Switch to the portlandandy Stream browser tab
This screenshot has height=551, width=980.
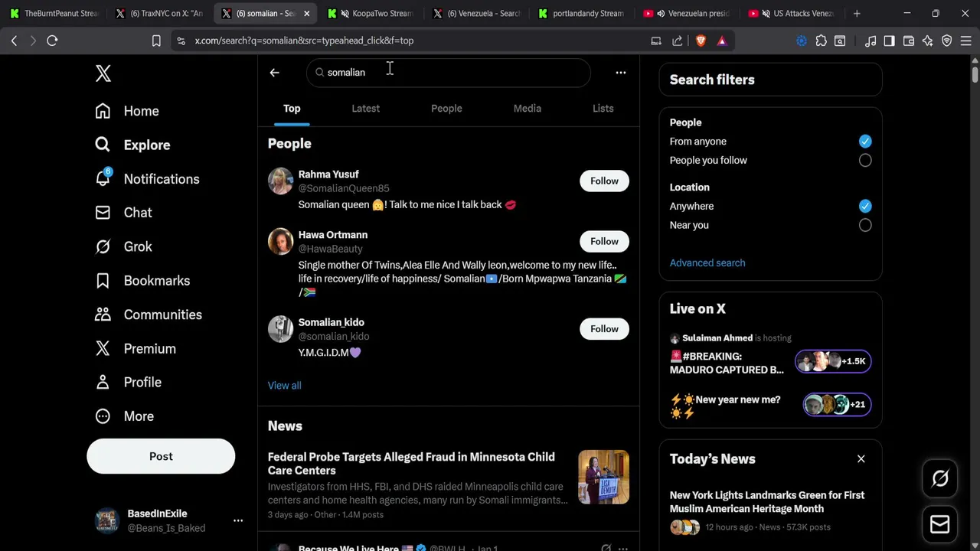coord(582,13)
